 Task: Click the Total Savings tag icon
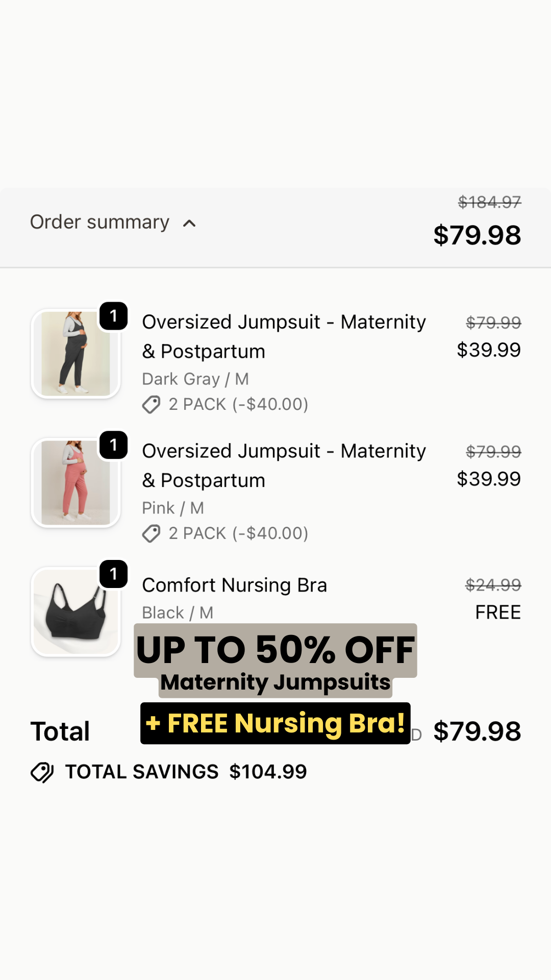tap(42, 772)
